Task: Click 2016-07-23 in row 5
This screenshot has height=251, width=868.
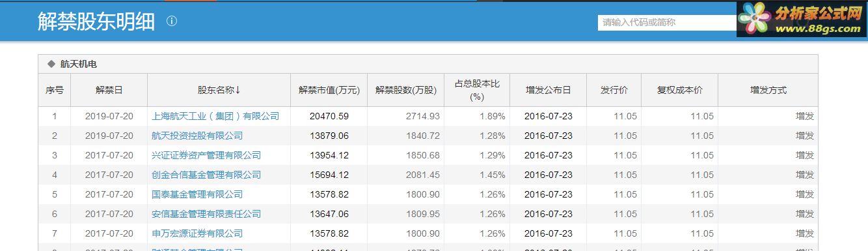Action: (549, 194)
